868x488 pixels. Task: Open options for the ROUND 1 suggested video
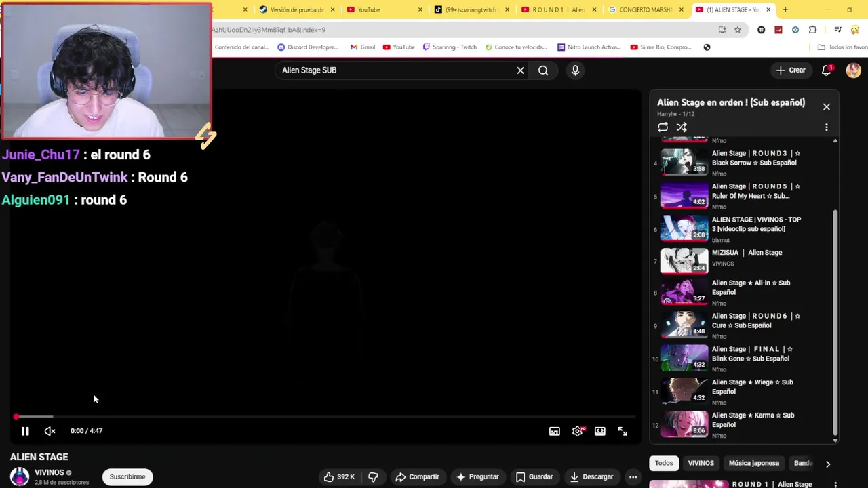(x=835, y=485)
